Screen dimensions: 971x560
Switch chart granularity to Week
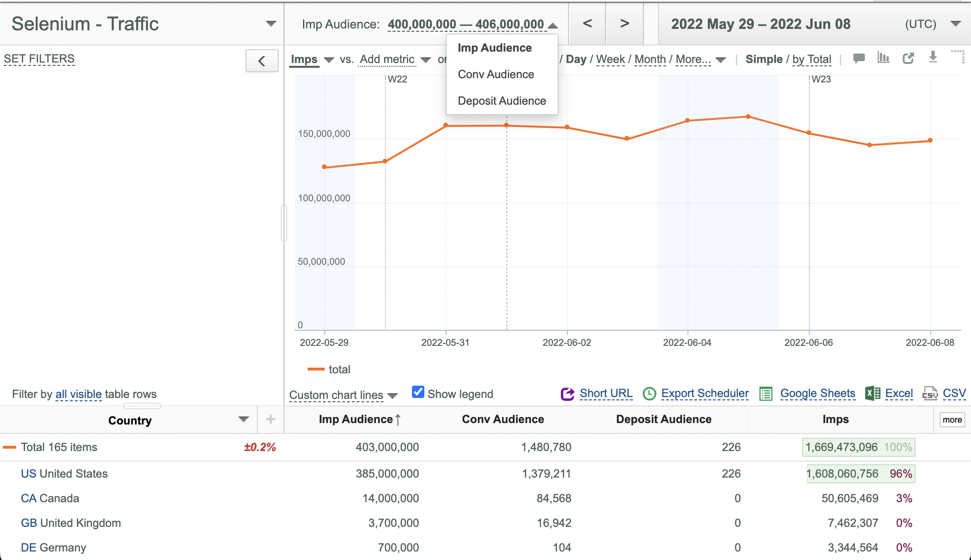(x=611, y=59)
